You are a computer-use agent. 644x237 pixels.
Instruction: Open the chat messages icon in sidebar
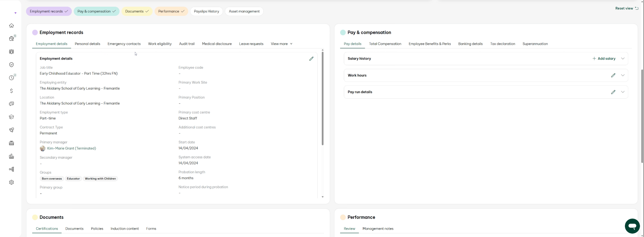[11, 104]
